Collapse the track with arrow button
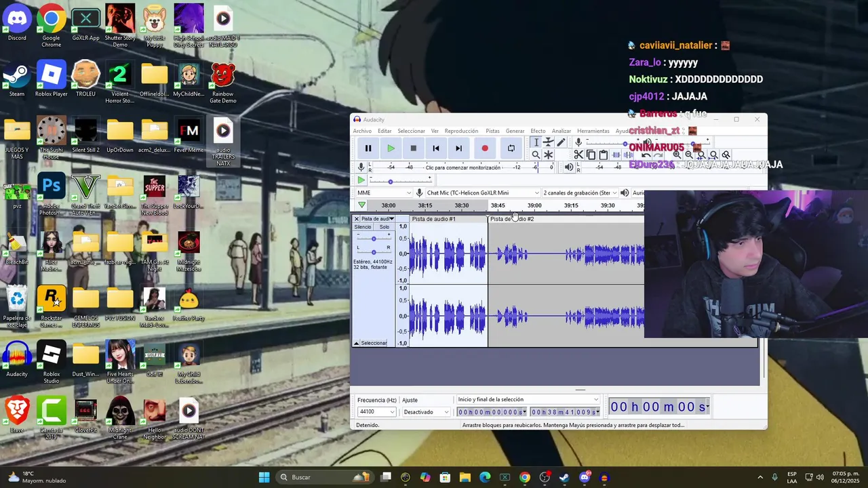Image resolution: width=868 pixels, height=488 pixels. 356,343
